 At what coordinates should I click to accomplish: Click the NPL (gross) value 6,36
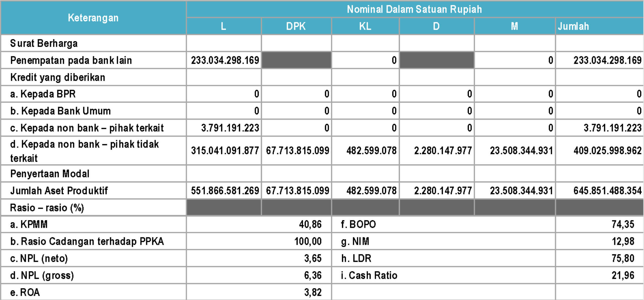click(313, 275)
